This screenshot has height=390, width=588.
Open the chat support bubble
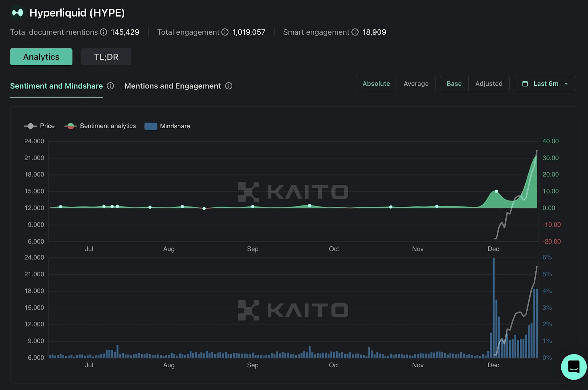573,367
